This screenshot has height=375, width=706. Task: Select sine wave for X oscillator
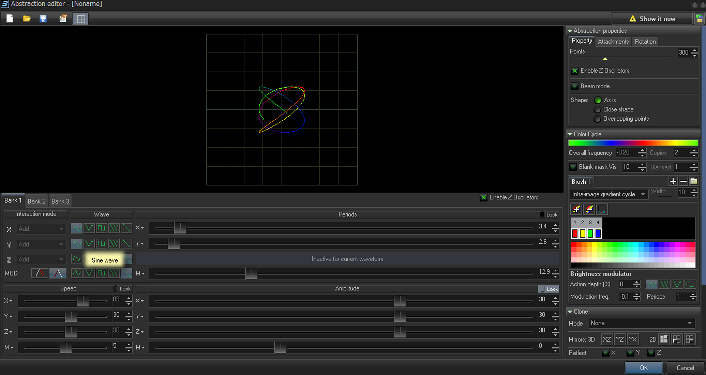coord(77,229)
